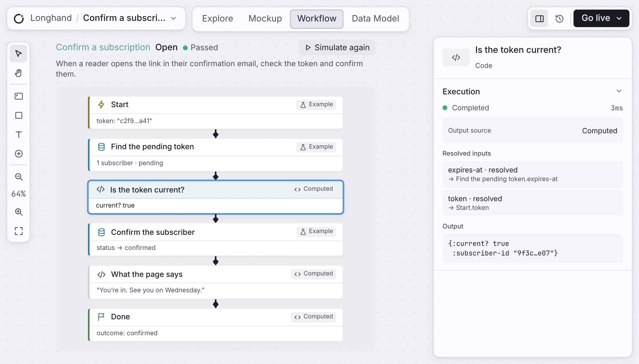
Task: Zoom out the canvas
Action: (x=19, y=177)
